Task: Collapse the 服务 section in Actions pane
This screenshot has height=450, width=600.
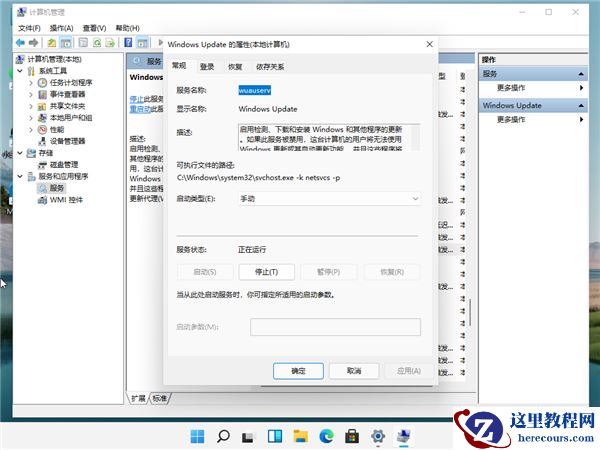Action: click(x=581, y=74)
